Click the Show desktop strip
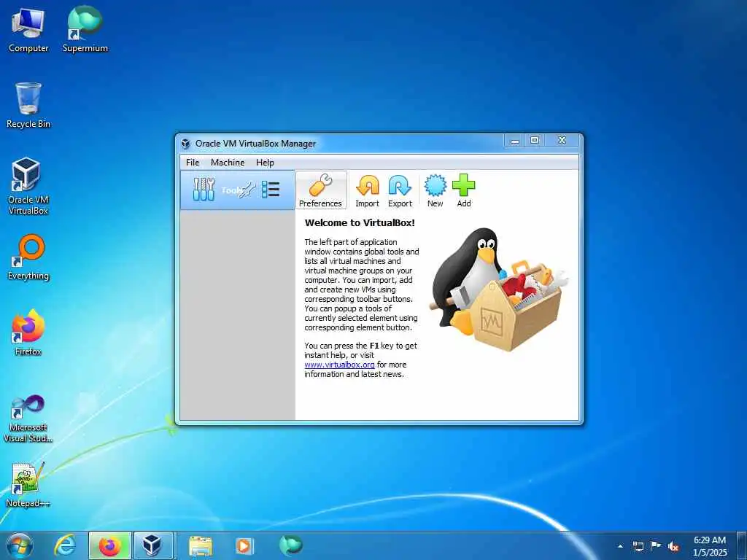Screen dimensions: 747x560 pos(742,545)
